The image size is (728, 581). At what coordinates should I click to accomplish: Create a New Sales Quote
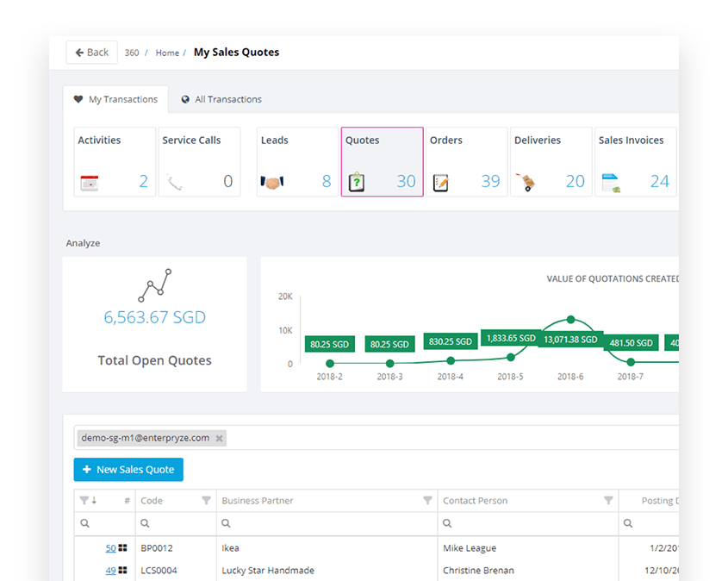coord(128,470)
